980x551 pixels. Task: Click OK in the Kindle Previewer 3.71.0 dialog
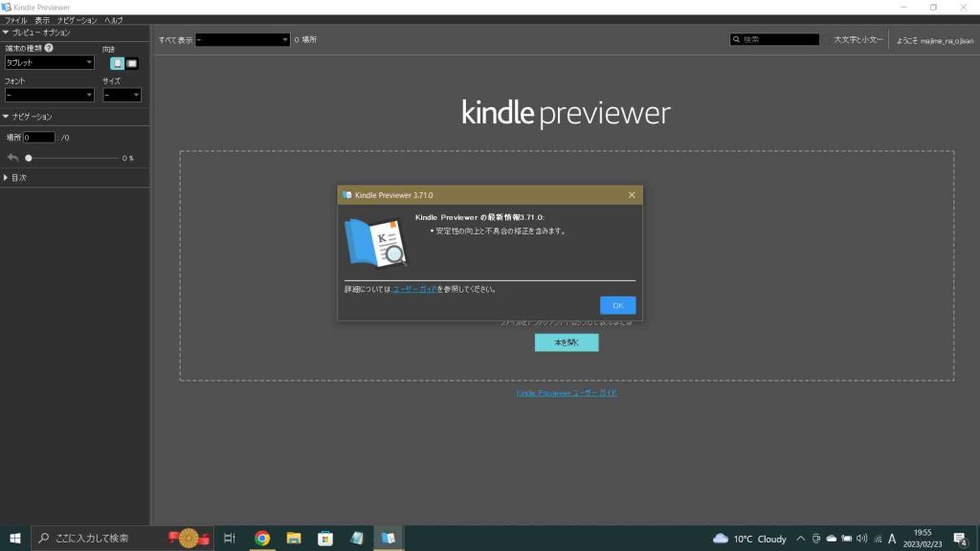pyautogui.click(x=617, y=305)
